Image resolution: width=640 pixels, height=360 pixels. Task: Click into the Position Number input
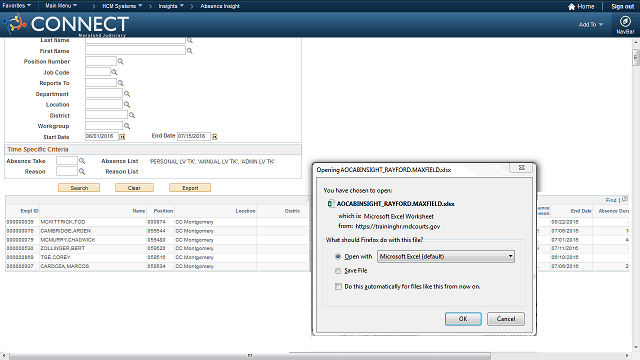click(101, 61)
